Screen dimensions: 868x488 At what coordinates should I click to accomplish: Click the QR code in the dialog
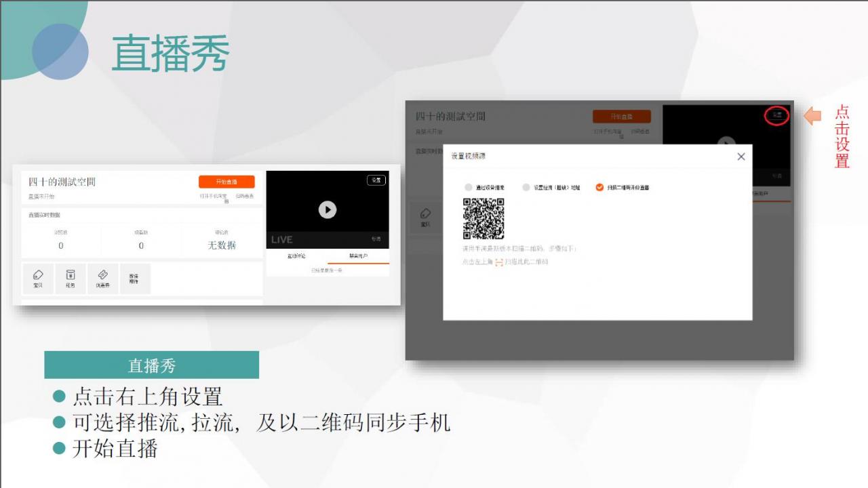(484, 219)
